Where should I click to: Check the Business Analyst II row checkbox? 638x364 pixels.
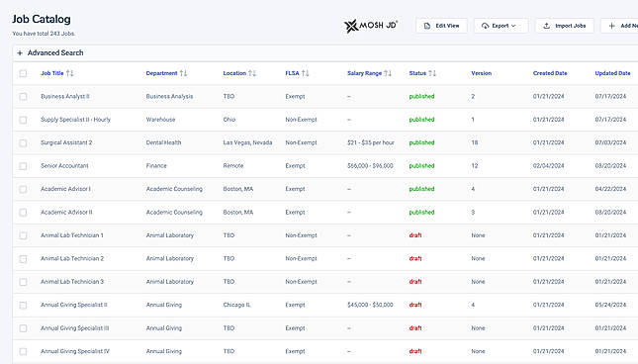23,97
